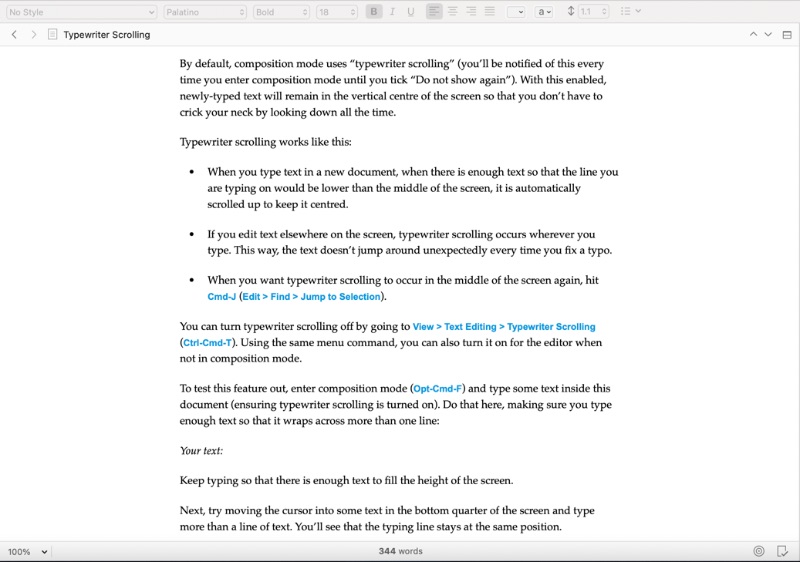800x562 pixels.
Task: Set text alignment to left
Action: (434, 11)
